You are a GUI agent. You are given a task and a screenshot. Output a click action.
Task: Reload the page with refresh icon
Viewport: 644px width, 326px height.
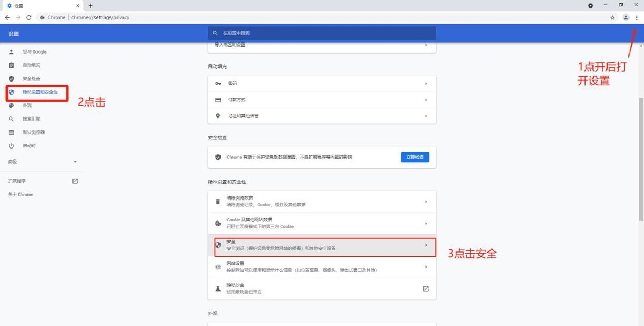click(x=29, y=17)
